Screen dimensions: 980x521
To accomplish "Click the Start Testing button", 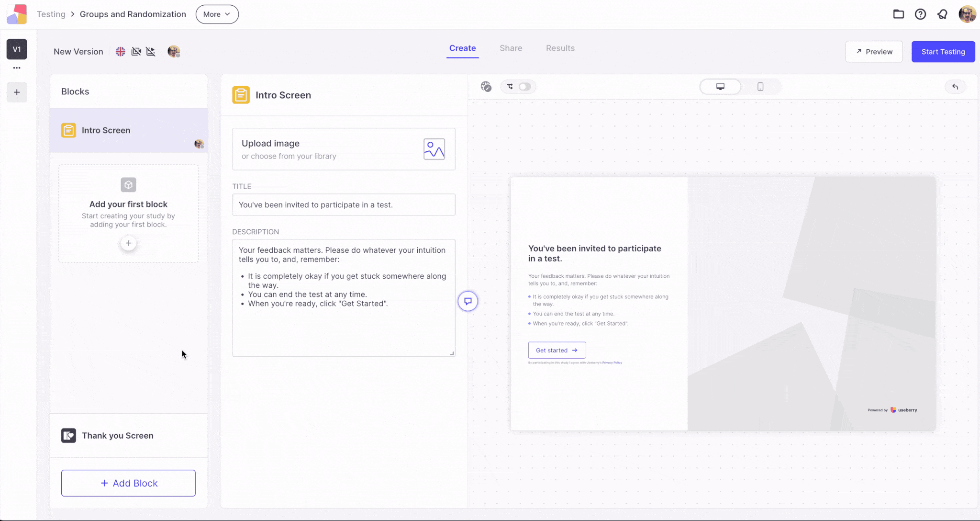I will (x=943, y=52).
